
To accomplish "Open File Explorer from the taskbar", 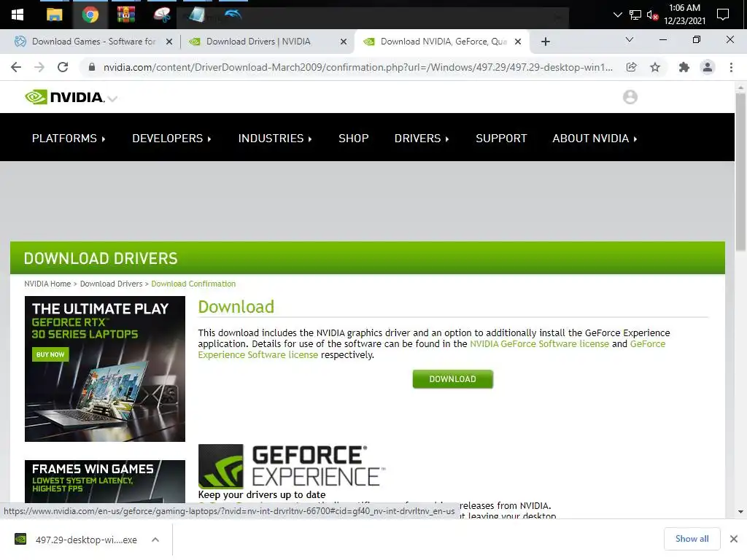I will pos(54,15).
